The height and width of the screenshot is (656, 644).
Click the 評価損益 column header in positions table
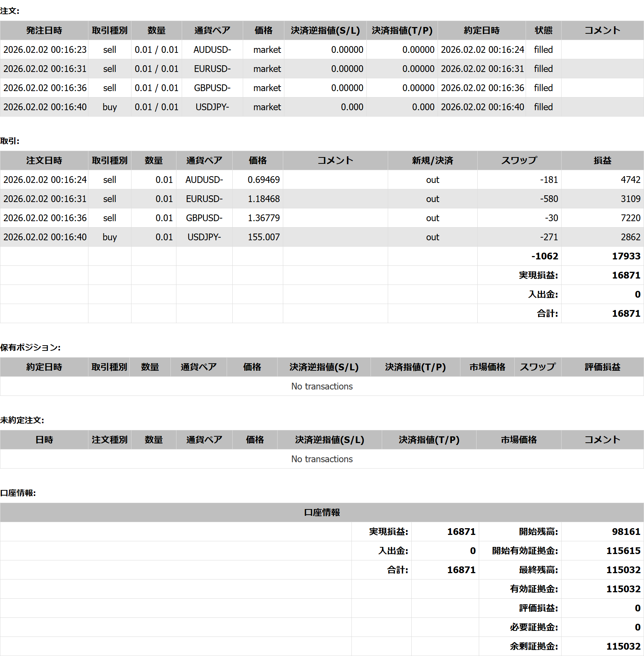tap(602, 367)
